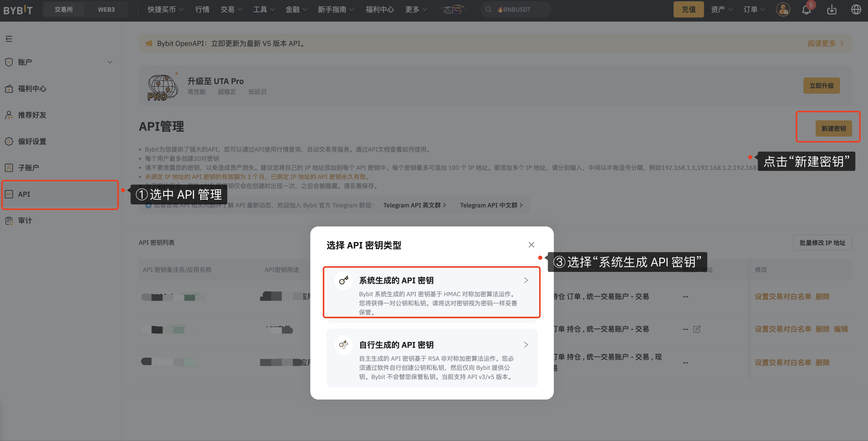The width and height of the screenshot is (868, 441).
Task: Click 删除 in the third key row
Action: [x=823, y=363]
